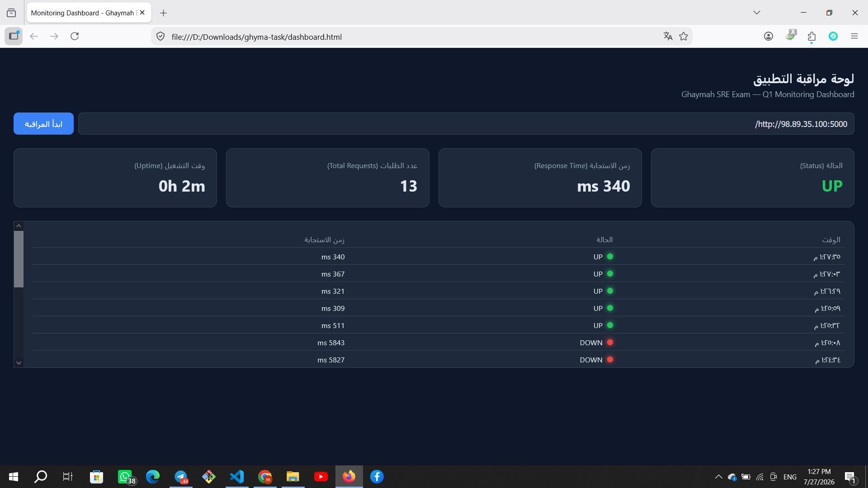
Task: Expand the list all tabs chevron
Action: click(757, 13)
